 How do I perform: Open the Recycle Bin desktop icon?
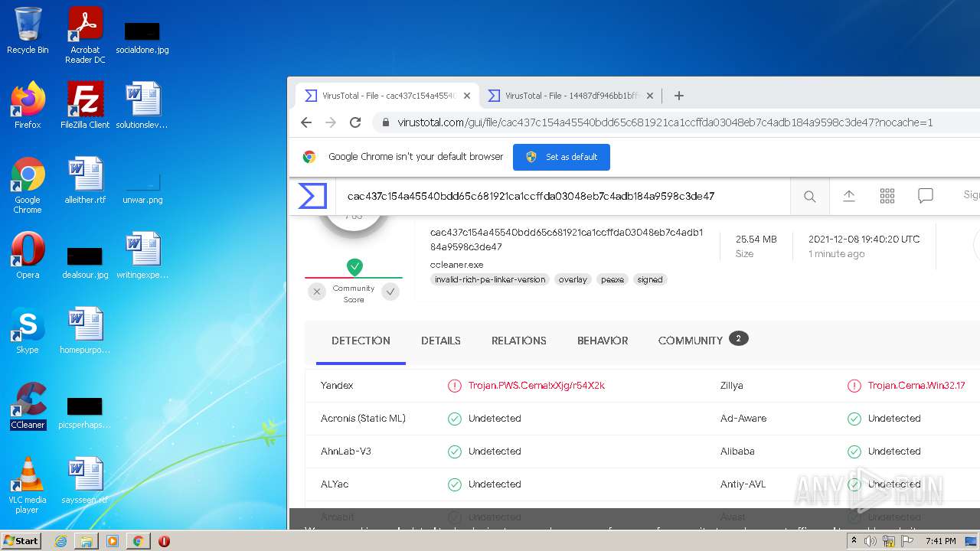click(x=28, y=31)
